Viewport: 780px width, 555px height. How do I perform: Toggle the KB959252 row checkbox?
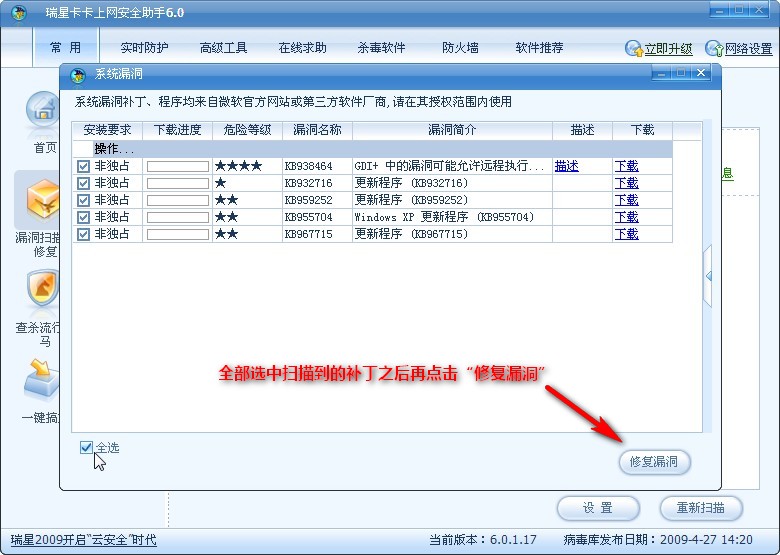point(83,200)
